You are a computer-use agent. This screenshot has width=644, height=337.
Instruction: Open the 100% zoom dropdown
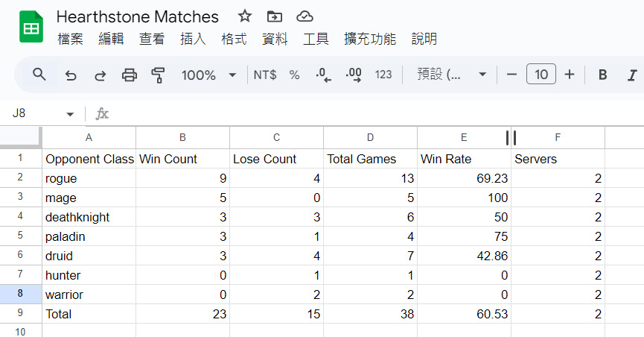pyautogui.click(x=208, y=75)
